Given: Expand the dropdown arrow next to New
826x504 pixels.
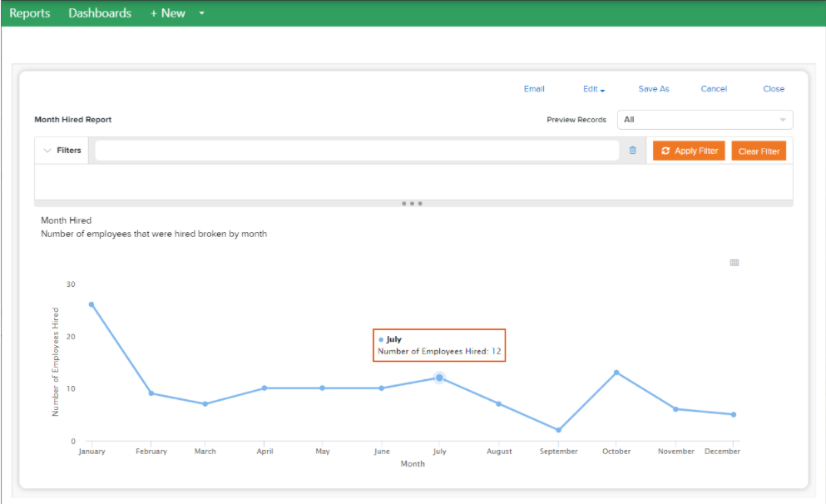Looking at the screenshot, I should pos(202,13).
